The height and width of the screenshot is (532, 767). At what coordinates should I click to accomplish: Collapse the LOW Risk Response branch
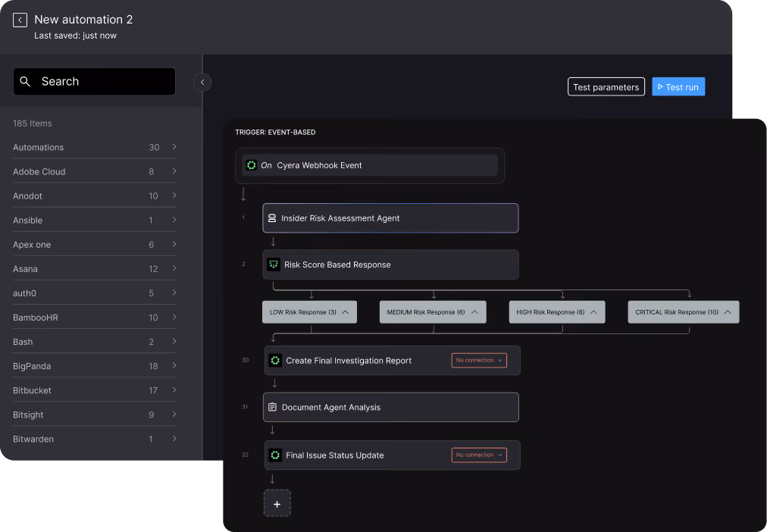[346, 312]
